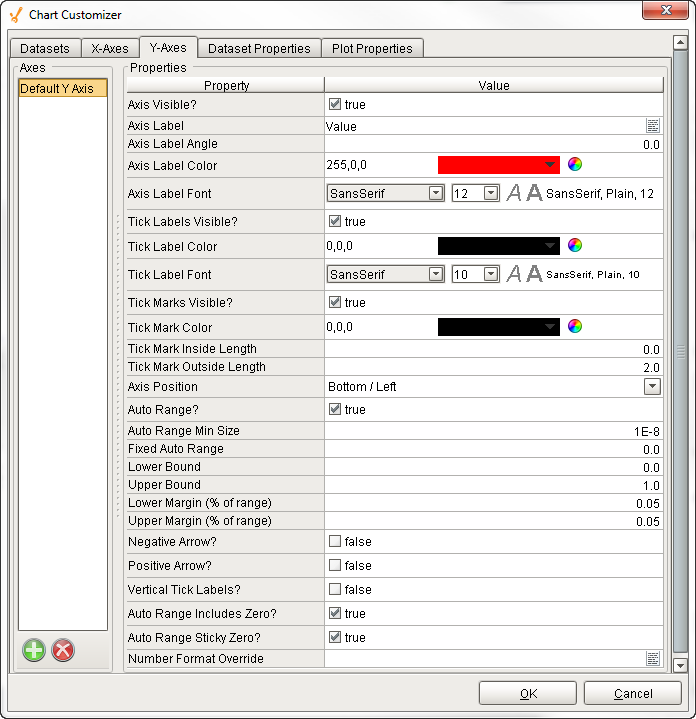Open the Axis Label Font family dropdown

coord(436,193)
